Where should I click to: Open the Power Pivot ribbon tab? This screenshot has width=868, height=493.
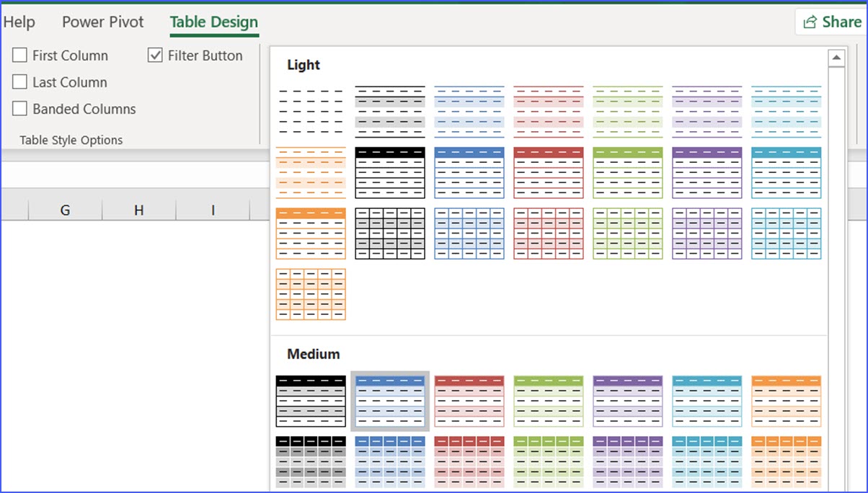click(x=102, y=22)
